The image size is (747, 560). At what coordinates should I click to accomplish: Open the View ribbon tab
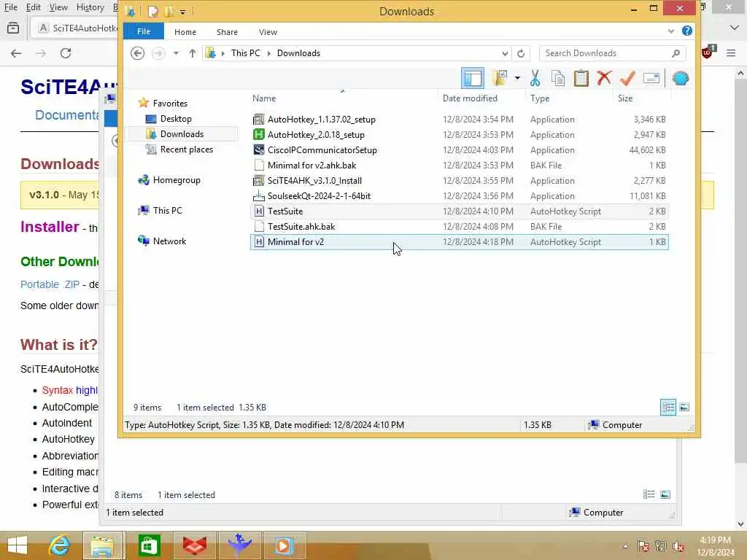click(268, 32)
